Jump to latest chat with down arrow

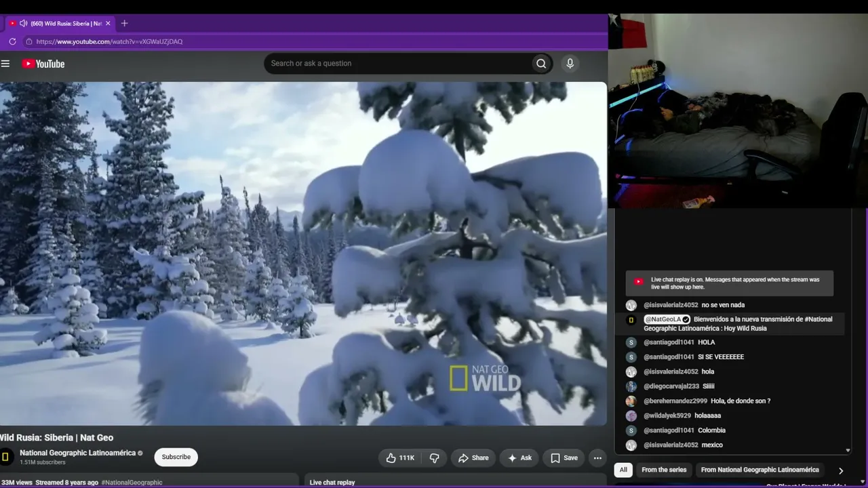pos(848,450)
